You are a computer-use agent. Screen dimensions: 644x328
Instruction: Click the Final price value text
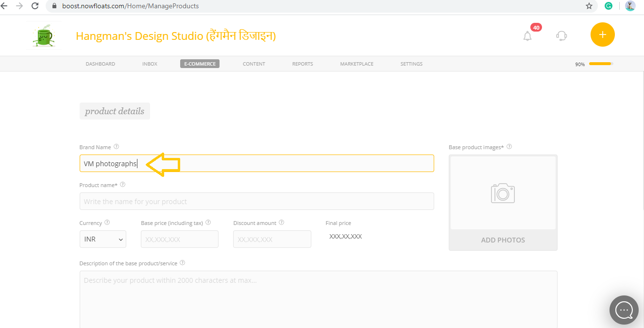click(345, 237)
